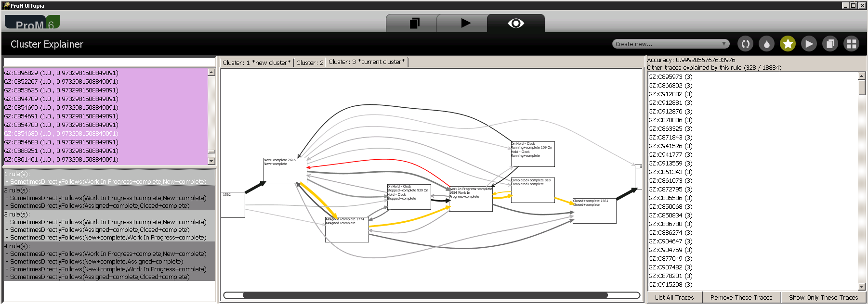Click the left trace list's scroll-up arrow
The width and height of the screenshot is (868, 304).
(211, 72)
